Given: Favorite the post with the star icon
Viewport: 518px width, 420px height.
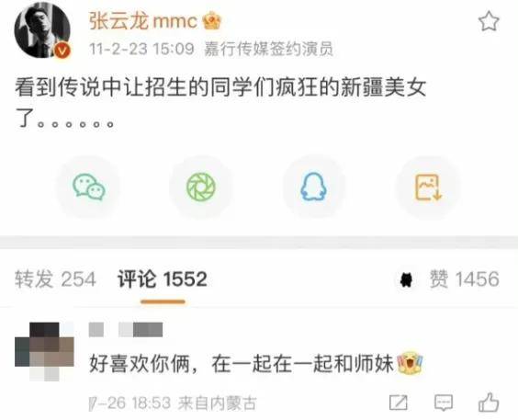Looking at the screenshot, I should pos(489,21).
